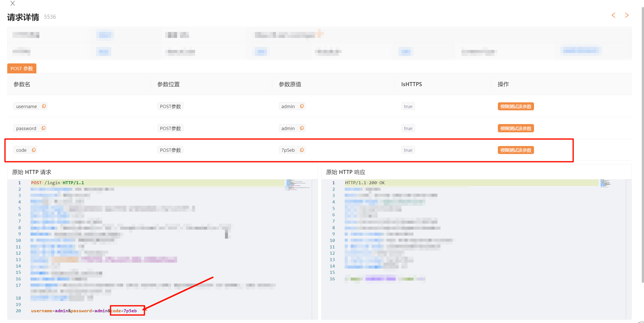Copy the code parameter name
Image resolution: width=644 pixels, height=323 pixels.
pos(34,150)
